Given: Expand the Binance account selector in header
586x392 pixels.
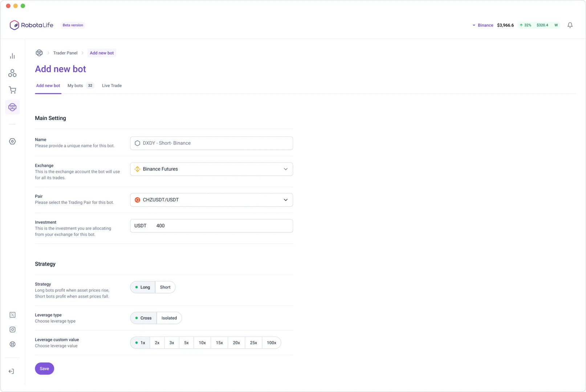Looking at the screenshot, I should pyautogui.click(x=483, y=25).
